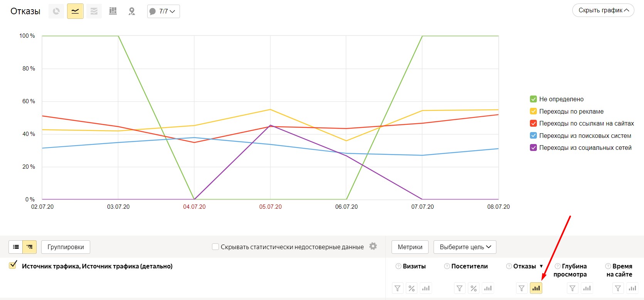
Task: Uncheck the Источник трафика header checkbox
Action: tap(13, 265)
